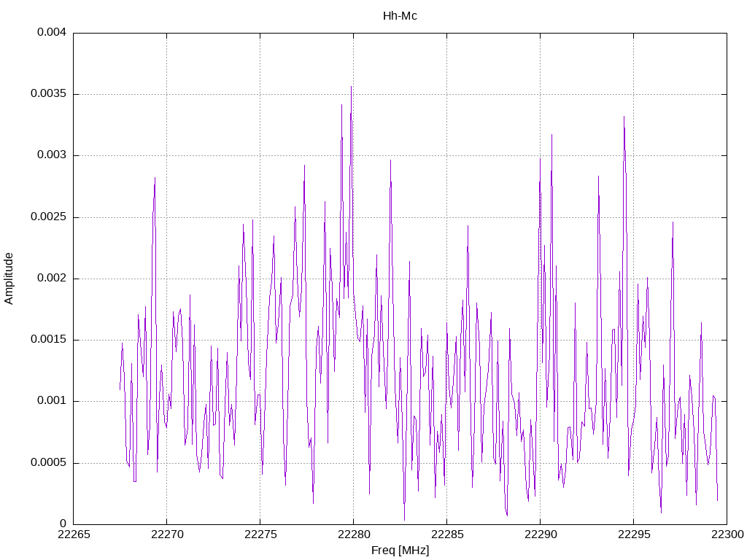Click the 22275 frequency tick label

[260, 535]
